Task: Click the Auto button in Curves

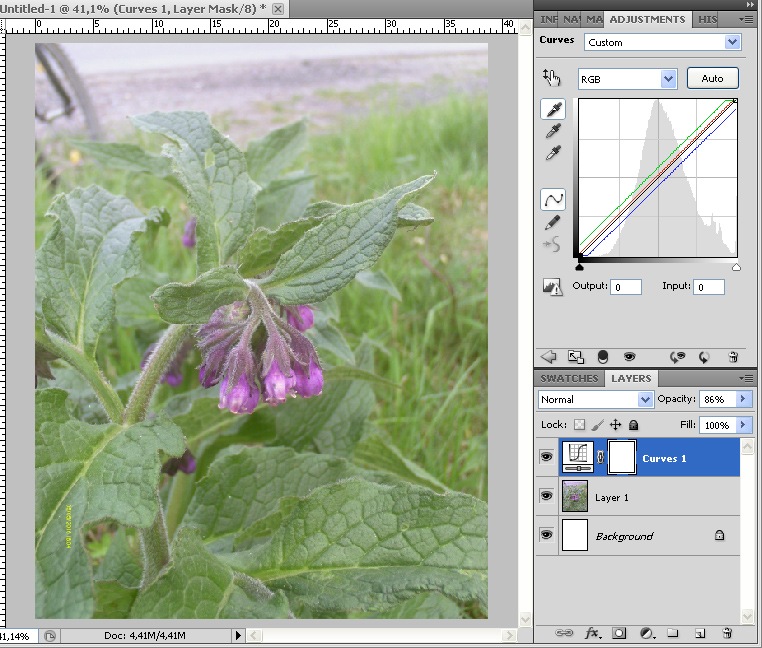Action: point(712,78)
